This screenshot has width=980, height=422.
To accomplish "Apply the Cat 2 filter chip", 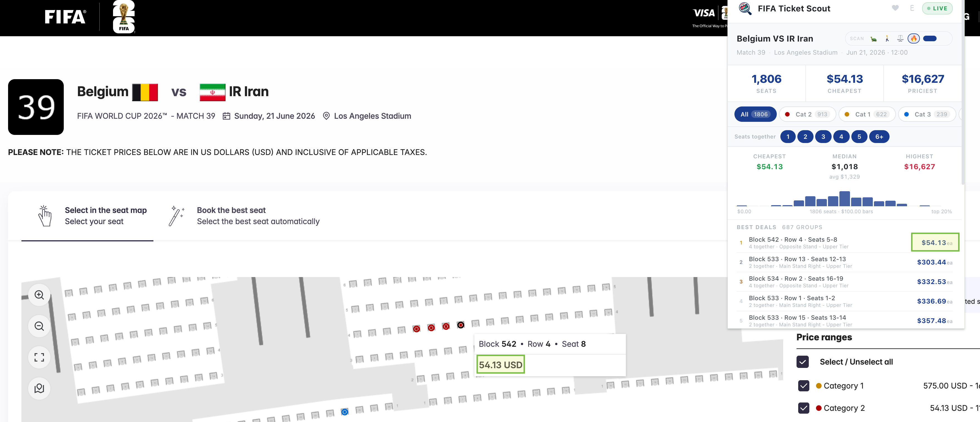I will coord(807,114).
